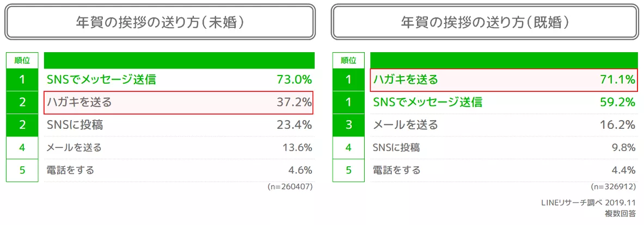The height and width of the screenshot is (225, 644).
Task: Click the highlighted ハガキを送る 71.1% row
Action: (x=503, y=80)
